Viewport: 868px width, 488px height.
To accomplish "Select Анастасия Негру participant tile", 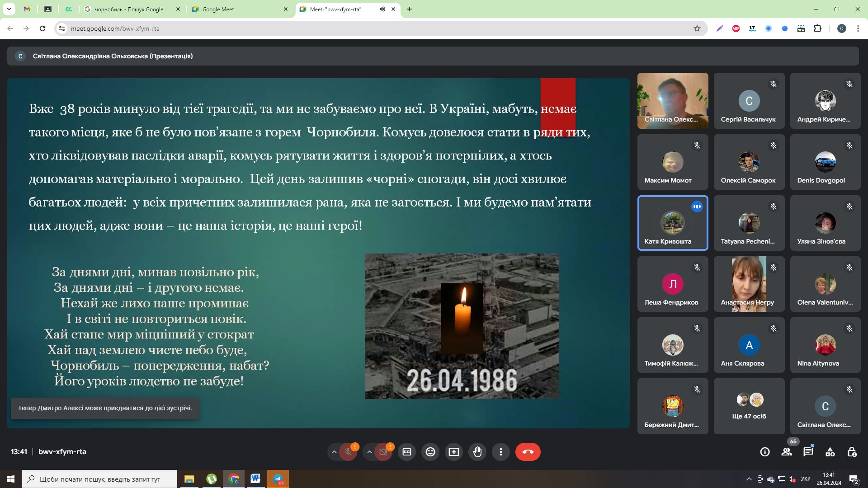I will 749,284.
